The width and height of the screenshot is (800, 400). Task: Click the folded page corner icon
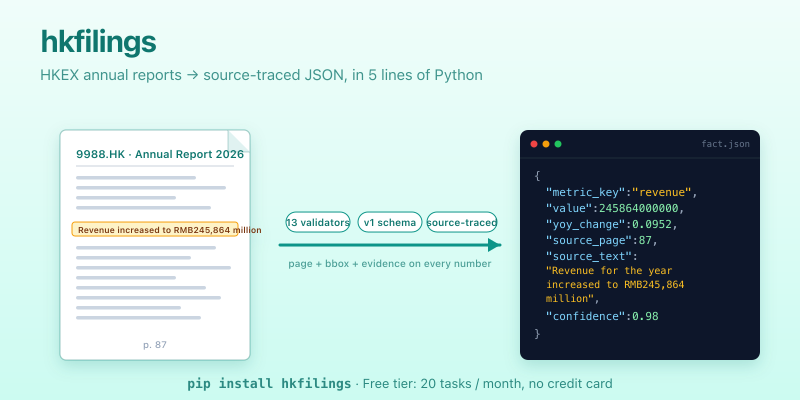pos(239,141)
